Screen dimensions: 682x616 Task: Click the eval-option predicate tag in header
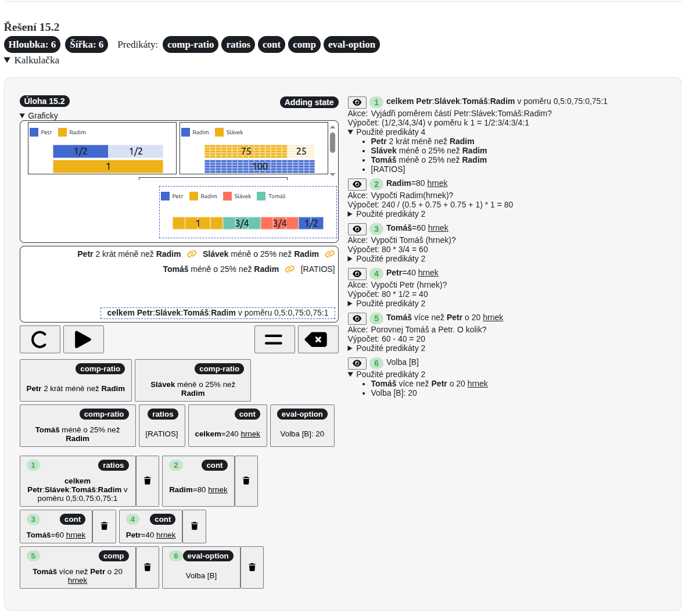351,45
